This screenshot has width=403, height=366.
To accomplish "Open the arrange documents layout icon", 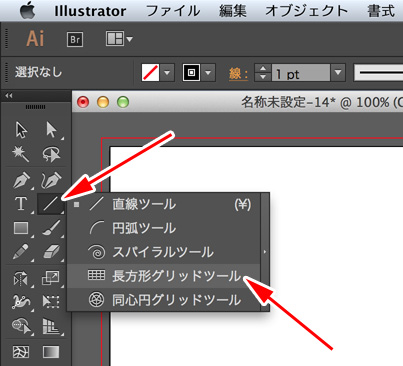I will tap(115, 39).
